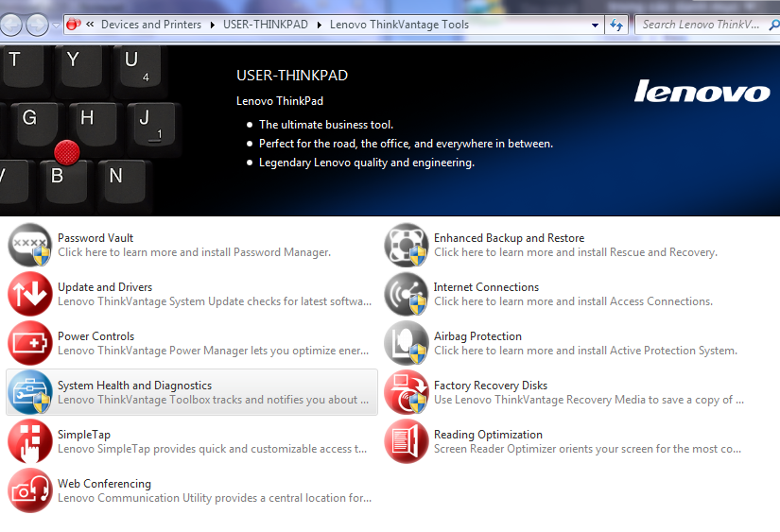Click the 'Lenovo ThinkVantage System Update checks' description

tap(215, 301)
